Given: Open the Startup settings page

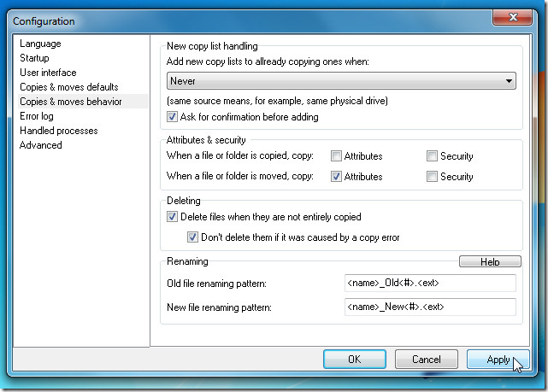Looking at the screenshot, I should (34, 58).
